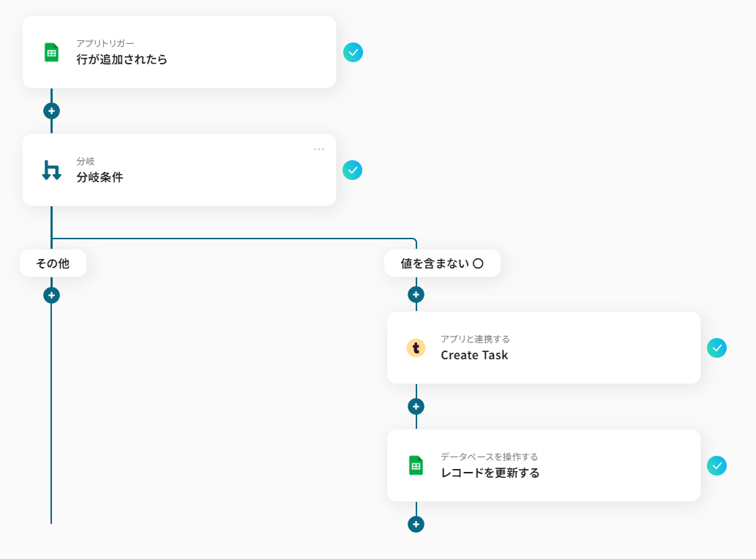Select the 値を含まない branch label

click(x=441, y=263)
